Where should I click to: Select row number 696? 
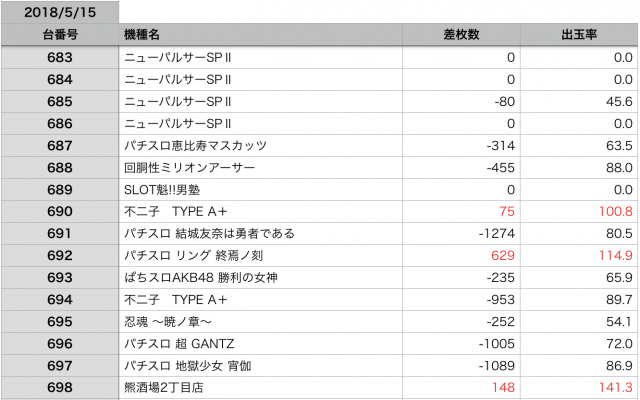[59, 343]
